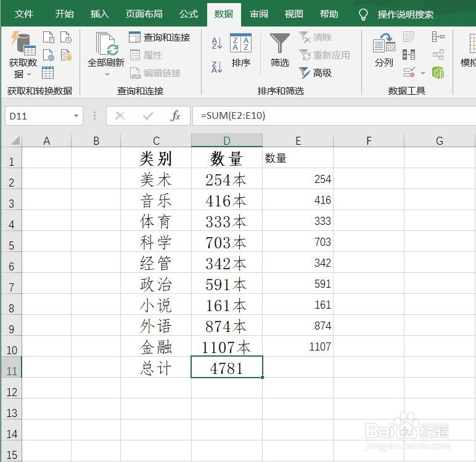Open the 文件 tab
476x462 pixels.
click(24, 14)
